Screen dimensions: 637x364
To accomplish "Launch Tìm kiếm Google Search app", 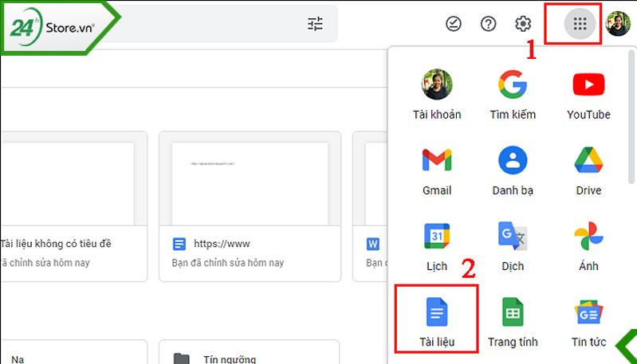I will point(513,95).
